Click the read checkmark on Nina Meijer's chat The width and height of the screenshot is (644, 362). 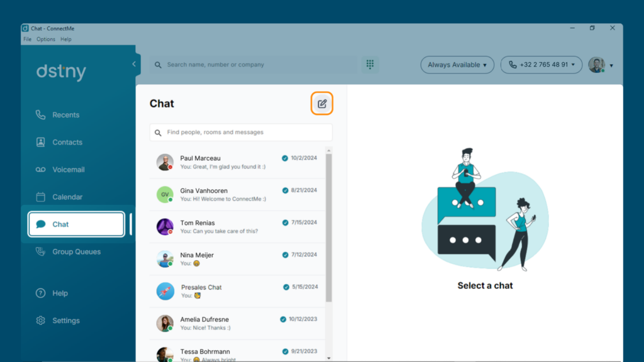click(285, 255)
